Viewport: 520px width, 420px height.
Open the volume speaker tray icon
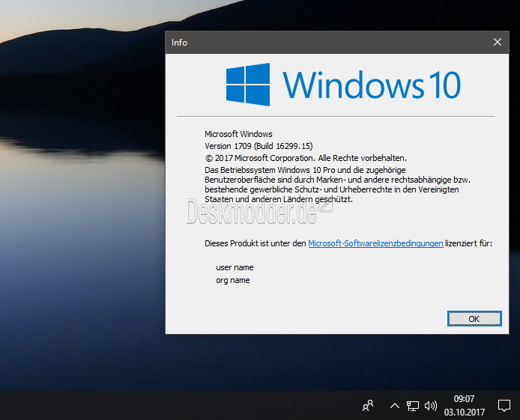click(x=430, y=406)
